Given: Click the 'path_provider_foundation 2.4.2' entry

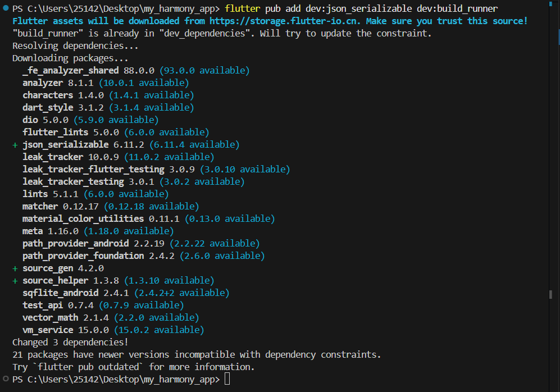Looking at the screenshot, I should click(98, 256).
